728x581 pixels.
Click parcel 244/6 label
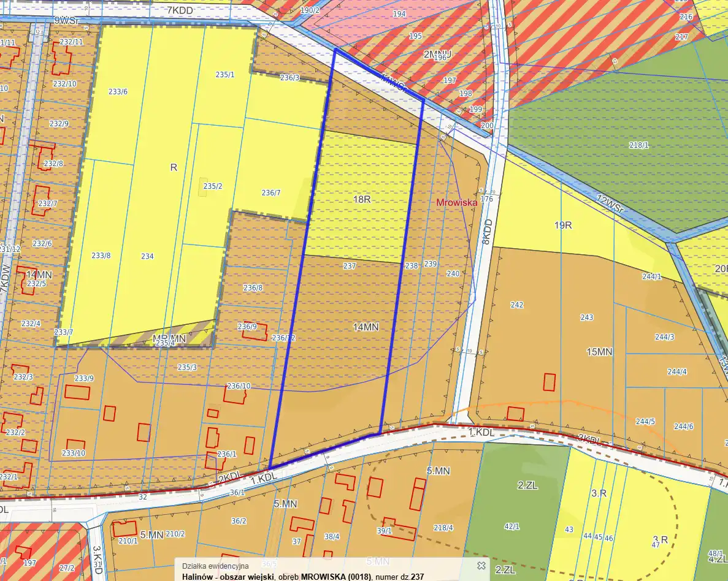(x=683, y=426)
